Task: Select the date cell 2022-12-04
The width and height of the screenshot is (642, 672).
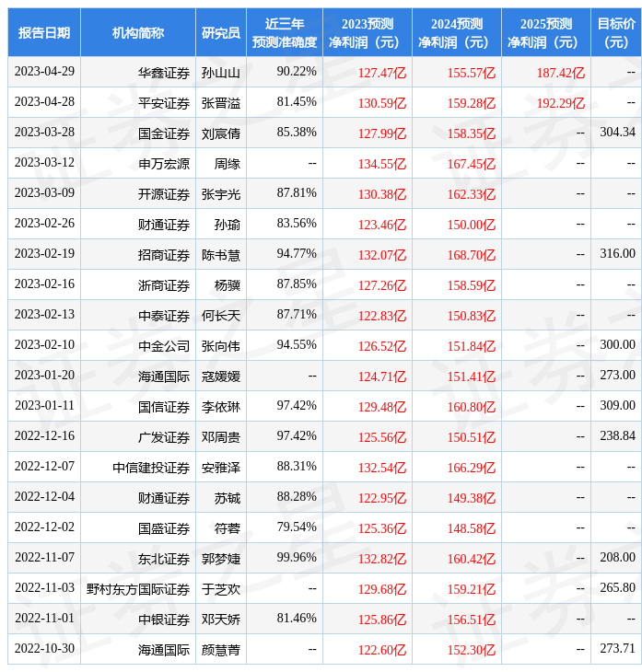Action: coord(44,497)
